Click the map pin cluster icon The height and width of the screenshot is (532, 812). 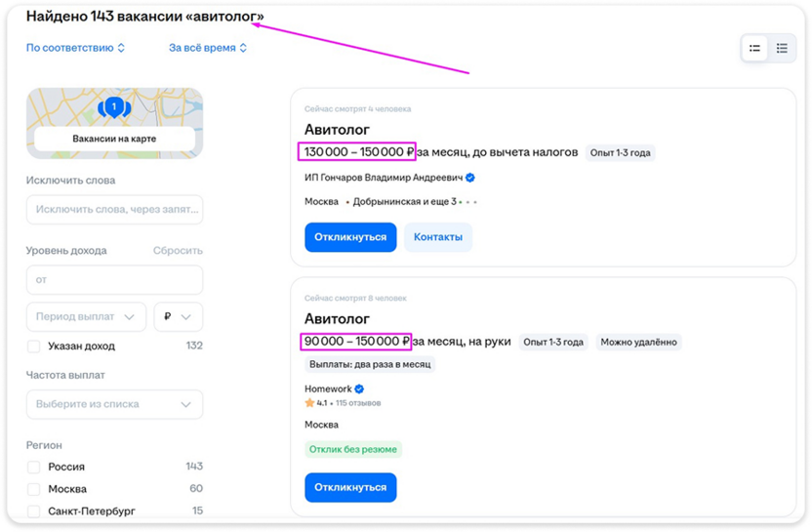tap(114, 106)
